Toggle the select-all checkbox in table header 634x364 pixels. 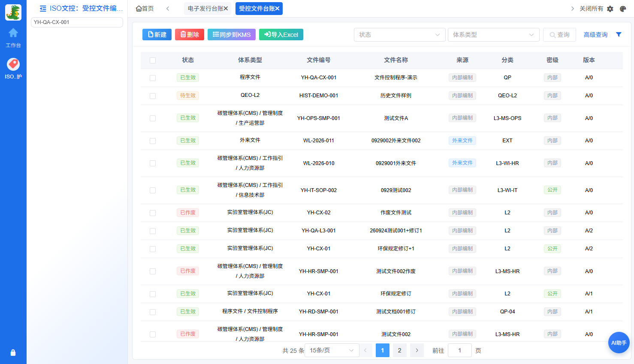click(153, 60)
